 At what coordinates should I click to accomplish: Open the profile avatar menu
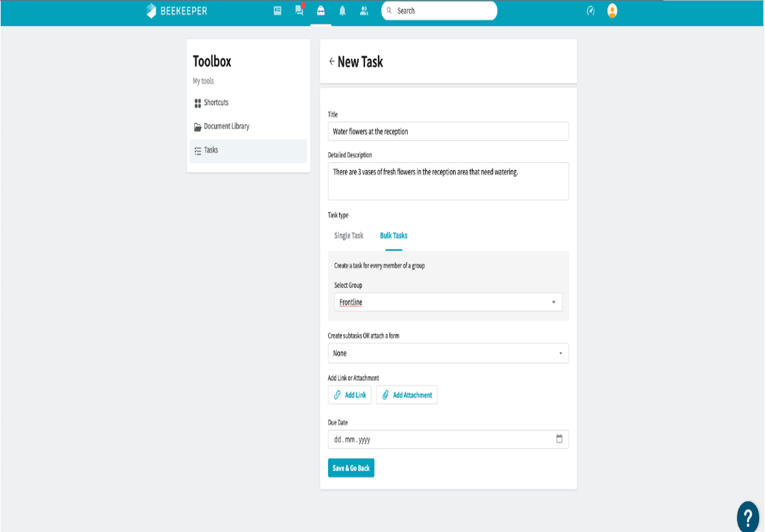[x=611, y=10]
